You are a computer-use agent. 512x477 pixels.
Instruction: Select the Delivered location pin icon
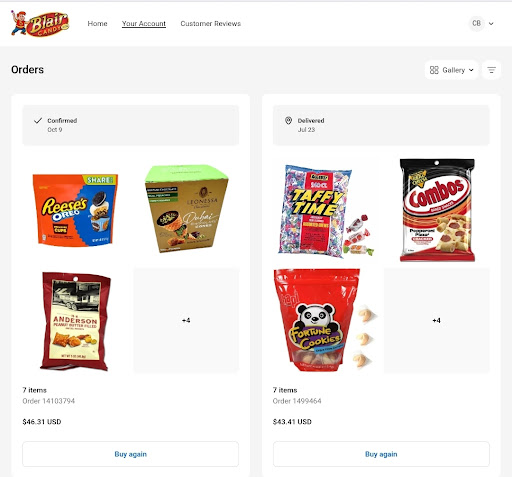click(x=289, y=121)
